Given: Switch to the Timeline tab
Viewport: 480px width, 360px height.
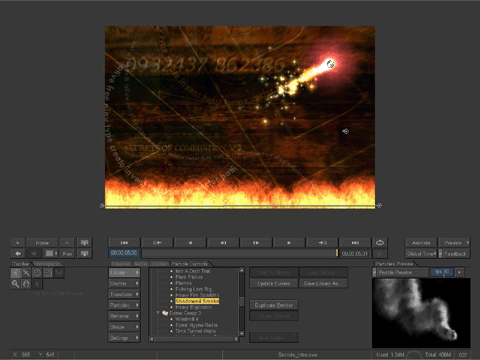Looking at the screenshot, I should pos(121,264).
